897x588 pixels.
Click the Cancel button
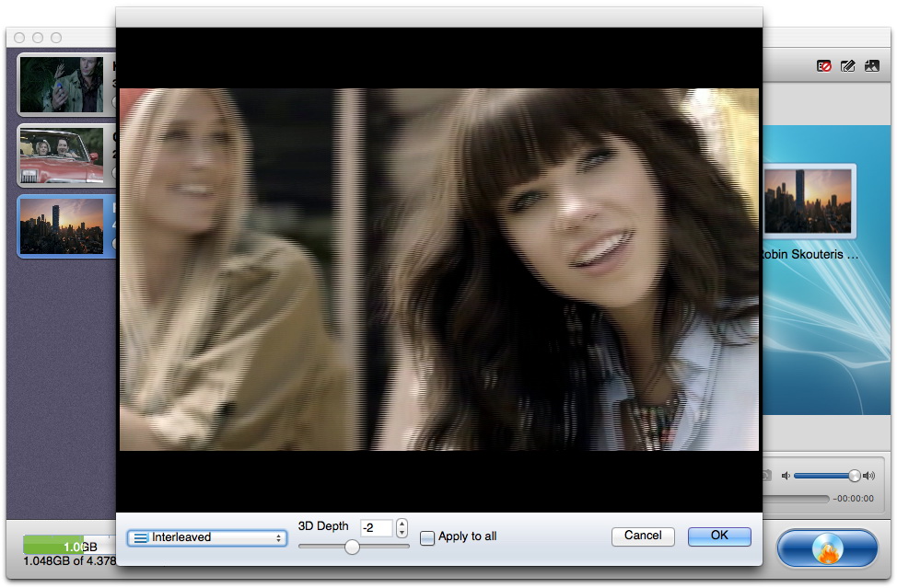pos(643,536)
